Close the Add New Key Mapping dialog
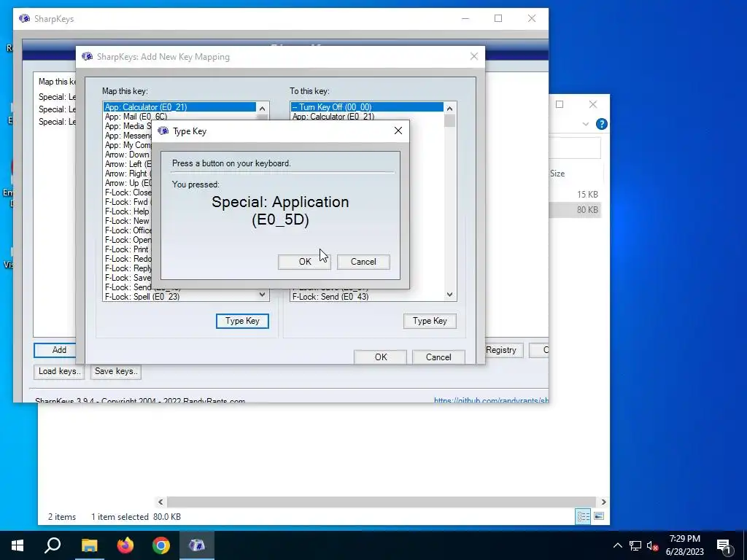Viewport: 747px width, 560px height. [x=473, y=56]
